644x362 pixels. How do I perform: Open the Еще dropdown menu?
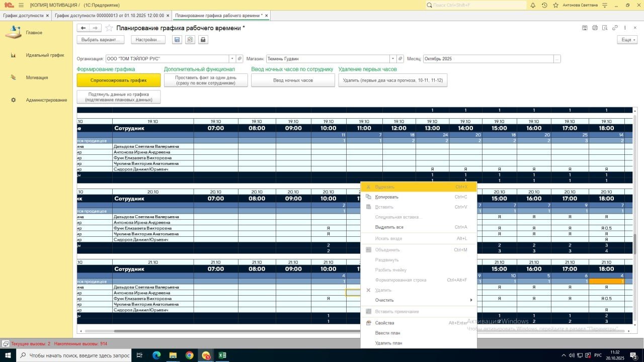[627, 40]
